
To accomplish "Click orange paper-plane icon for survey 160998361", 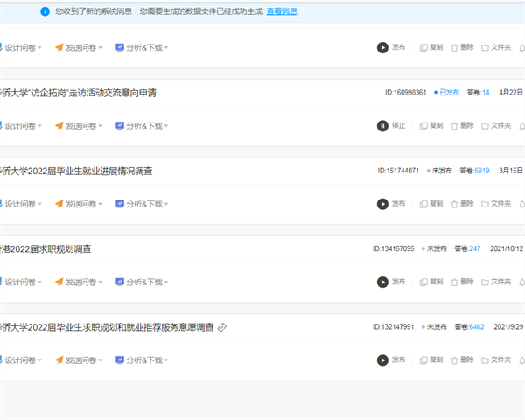I will pos(59,126).
